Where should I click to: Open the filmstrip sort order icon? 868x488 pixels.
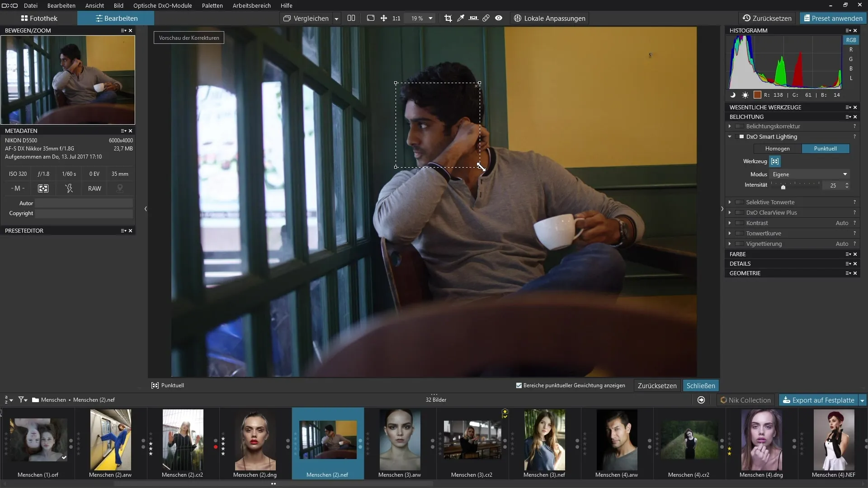point(9,400)
